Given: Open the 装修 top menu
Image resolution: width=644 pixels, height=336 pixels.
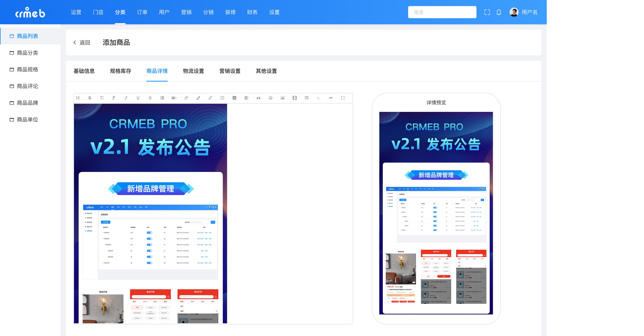Looking at the screenshot, I should tap(230, 12).
